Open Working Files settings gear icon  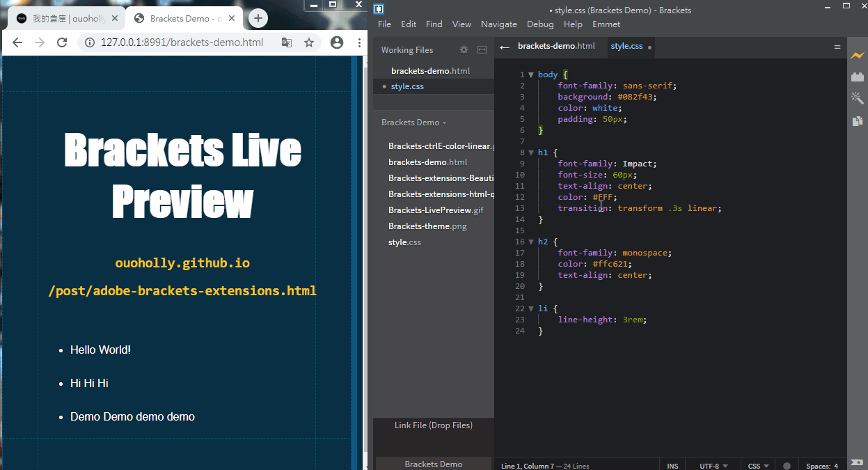tap(464, 49)
